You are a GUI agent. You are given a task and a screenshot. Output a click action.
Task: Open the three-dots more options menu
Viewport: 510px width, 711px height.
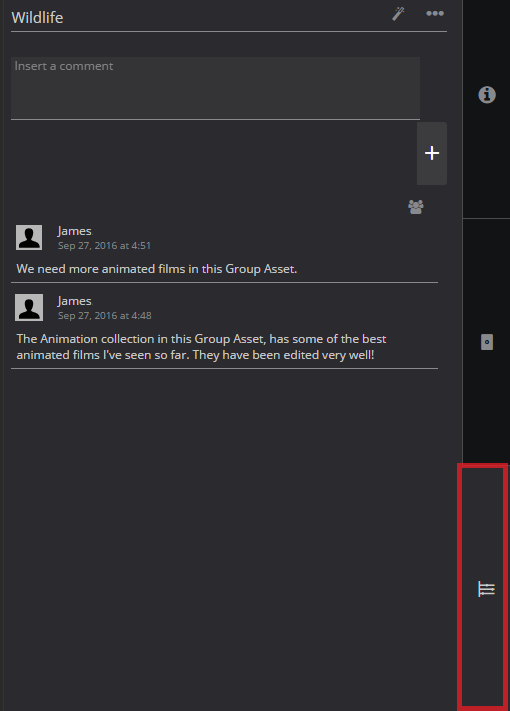click(x=435, y=13)
